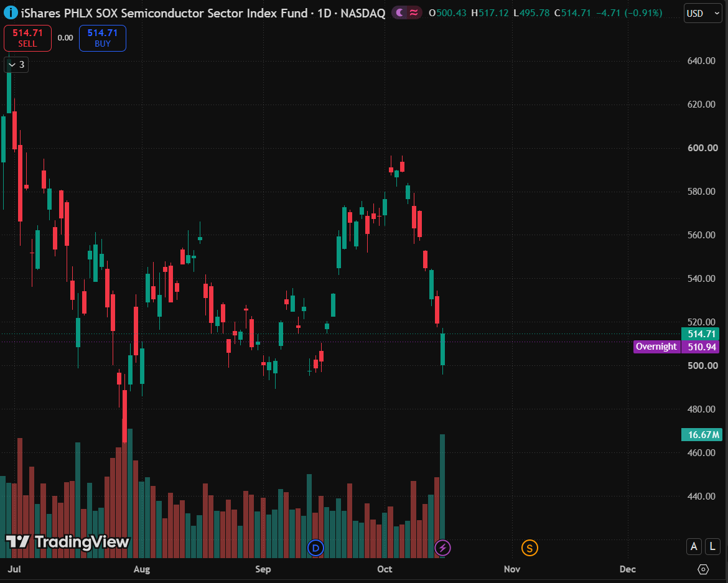Click the −4.71 (−0.91%) change value
The height and width of the screenshot is (583, 728).
pyautogui.click(x=629, y=13)
